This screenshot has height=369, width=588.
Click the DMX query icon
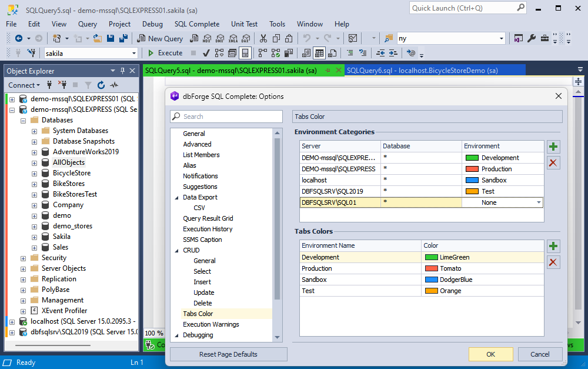click(220, 38)
